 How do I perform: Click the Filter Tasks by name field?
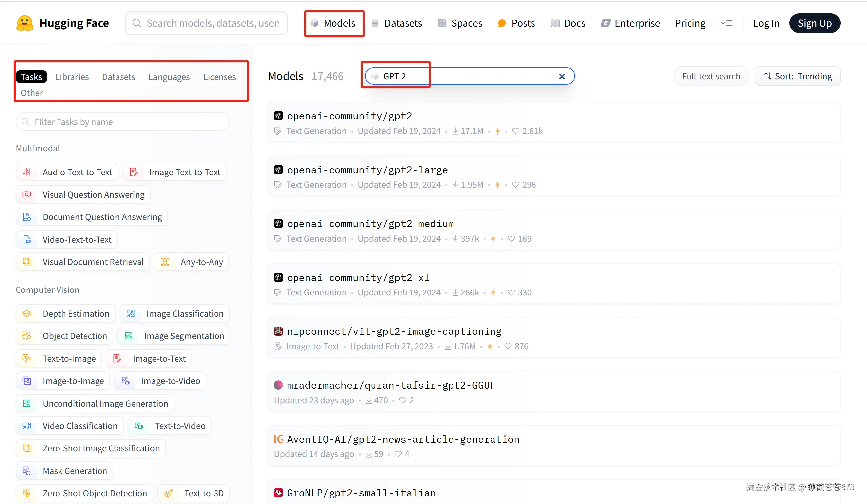[123, 122]
